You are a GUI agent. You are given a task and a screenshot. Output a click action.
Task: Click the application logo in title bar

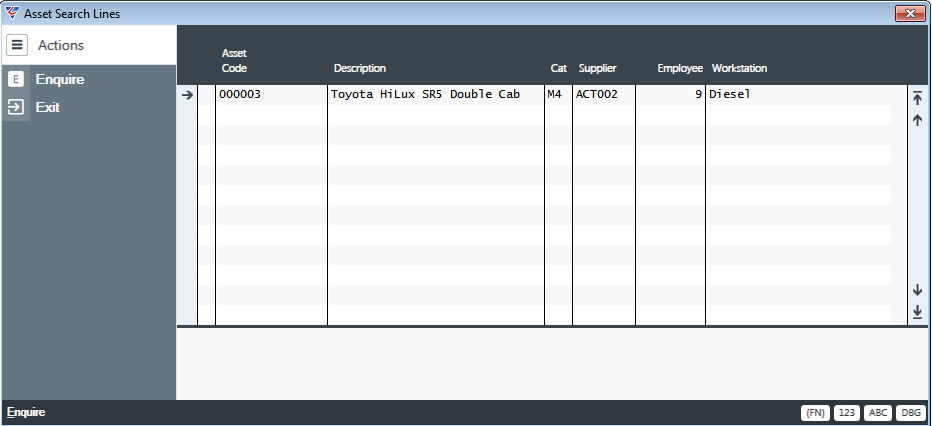coord(11,12)
